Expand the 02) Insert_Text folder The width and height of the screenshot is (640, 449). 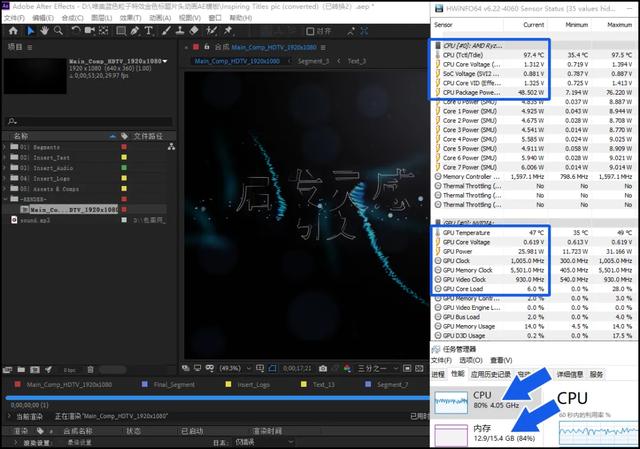(5, 157)
